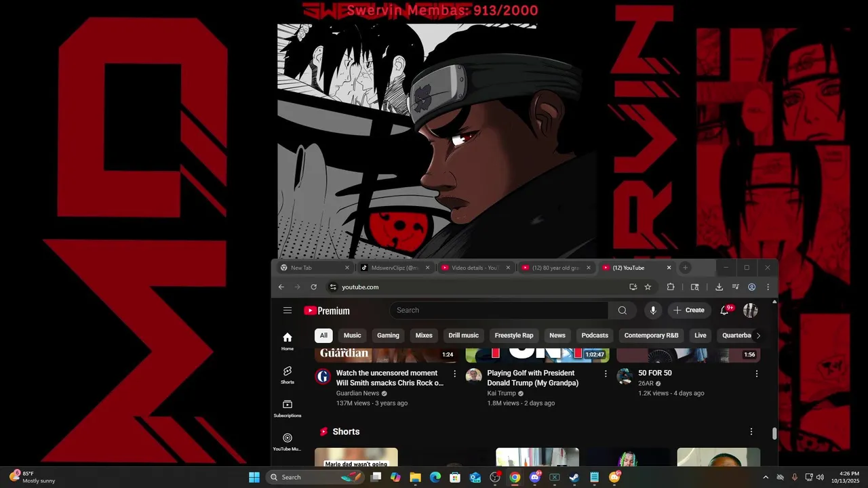Image resolution: width=868 pixels, height=488 pixels.
Task: Open the Chrome profile icon
Action: tap(751, 287)
